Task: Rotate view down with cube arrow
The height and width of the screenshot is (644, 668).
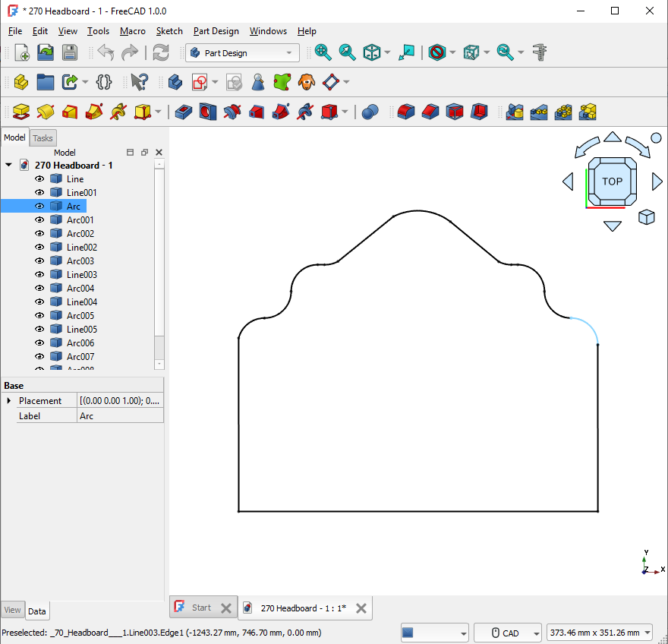Action: [612, 226]
